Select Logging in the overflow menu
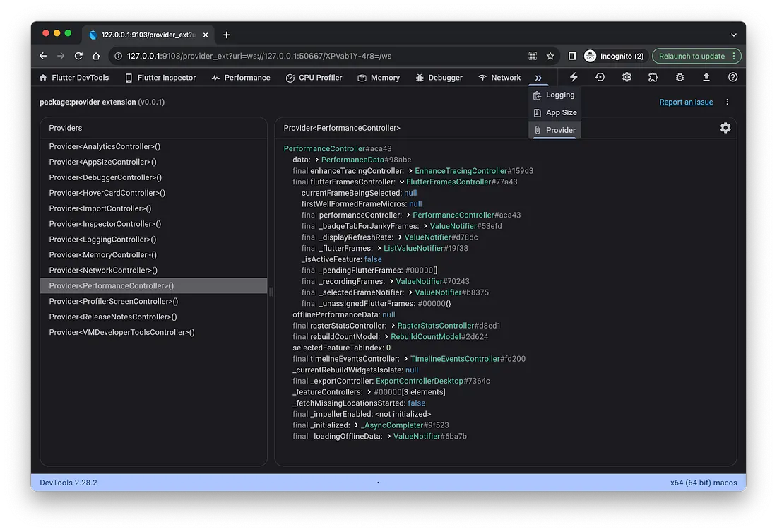 point(554,95)
